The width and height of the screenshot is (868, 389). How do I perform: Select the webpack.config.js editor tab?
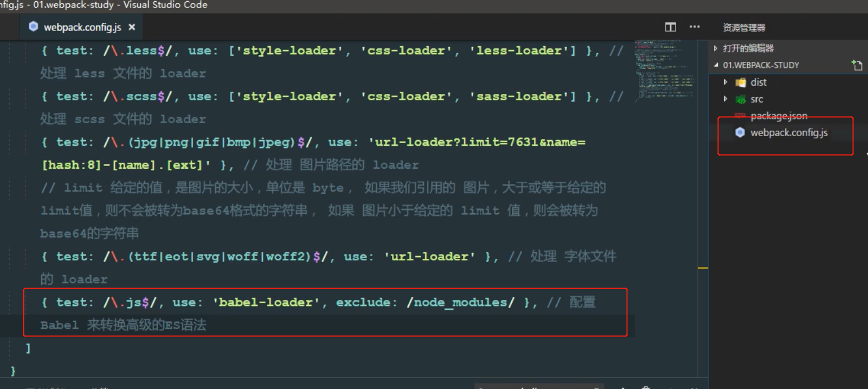(82, 27)
